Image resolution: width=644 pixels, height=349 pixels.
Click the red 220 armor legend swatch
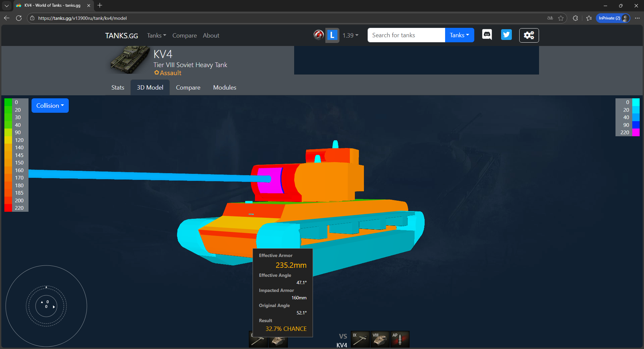click(x=8, y=208)
